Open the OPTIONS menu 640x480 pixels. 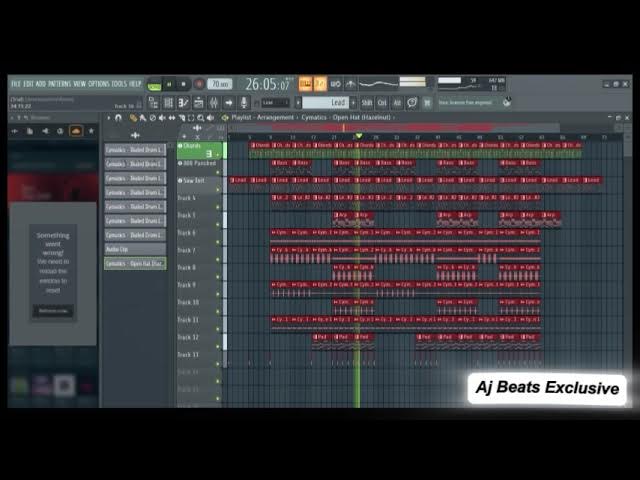[x=99, y=84]
